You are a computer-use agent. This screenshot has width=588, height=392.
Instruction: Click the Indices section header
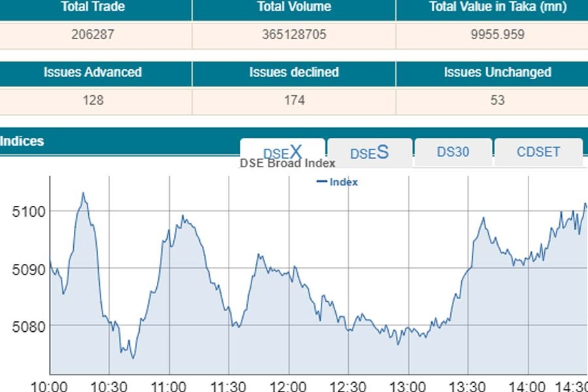(22, 141)
